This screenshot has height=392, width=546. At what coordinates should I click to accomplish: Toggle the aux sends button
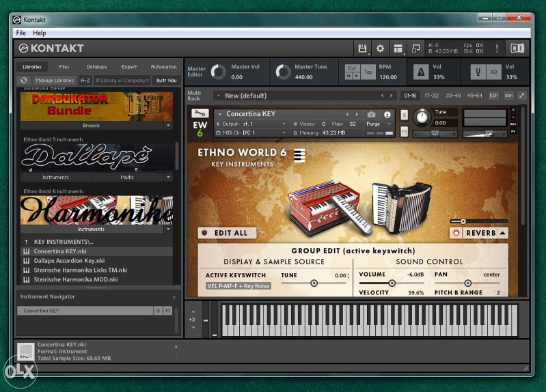(508, 96)
